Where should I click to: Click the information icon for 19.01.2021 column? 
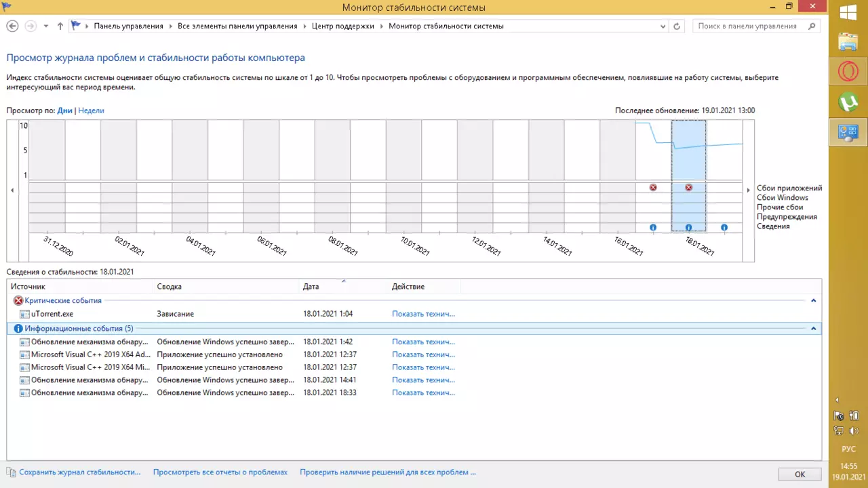724,228
